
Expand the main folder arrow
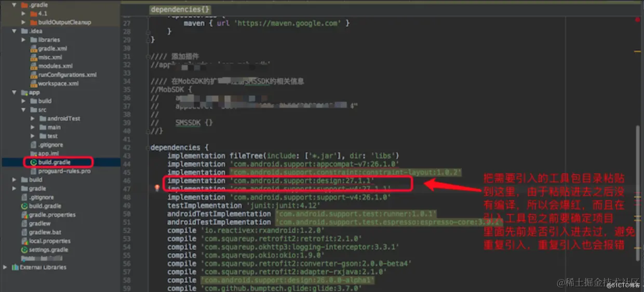click(33, 128)
